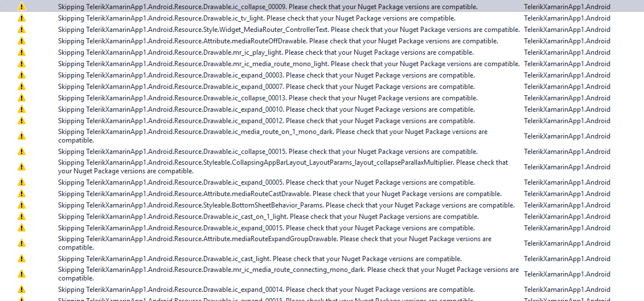The width and height of the screenshot is (644, 301).
Task: Click warning icon for mediaRouteOffDrawable entry
Action: (x=22, y=40)
